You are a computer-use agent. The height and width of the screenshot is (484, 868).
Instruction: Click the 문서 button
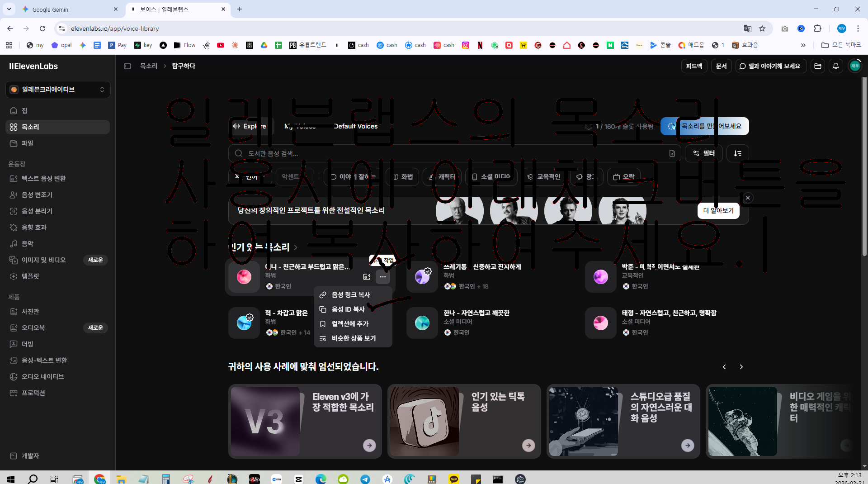(x=721, y=66)
